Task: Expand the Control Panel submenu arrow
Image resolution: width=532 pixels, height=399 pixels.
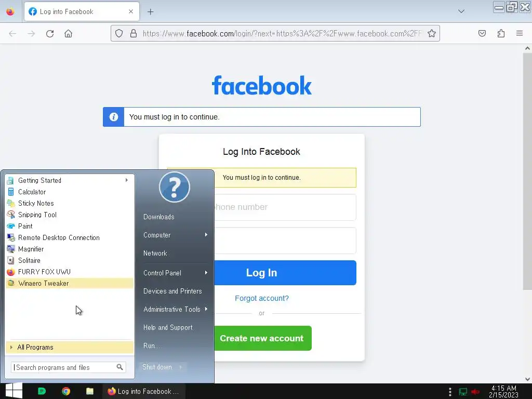Action: click(x=206, y=273)
